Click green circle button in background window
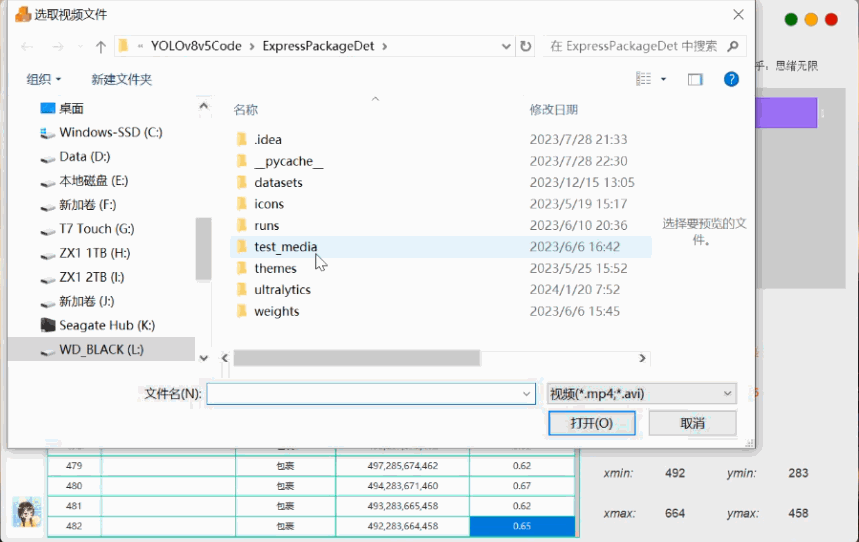This screenshot has height=542, width=859. pyautogui.click(x=791, y=20)
